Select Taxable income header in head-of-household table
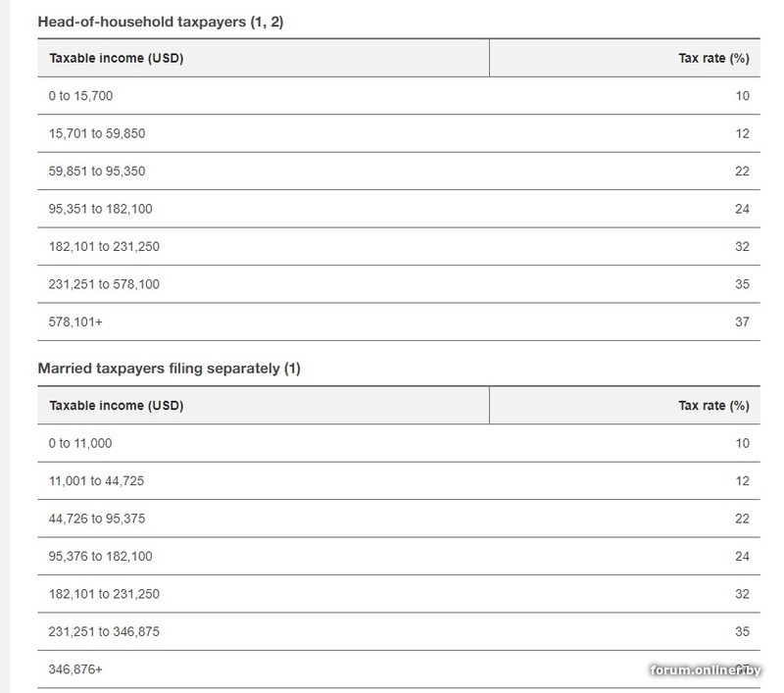 tap(117, 58)
